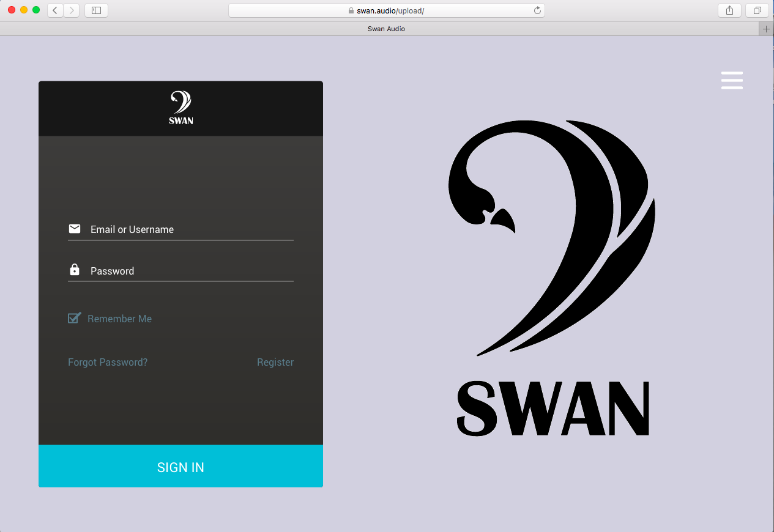Click the browser back navigation arrow
The height and width of the screenshot is (532, 774).
(54, 10)
